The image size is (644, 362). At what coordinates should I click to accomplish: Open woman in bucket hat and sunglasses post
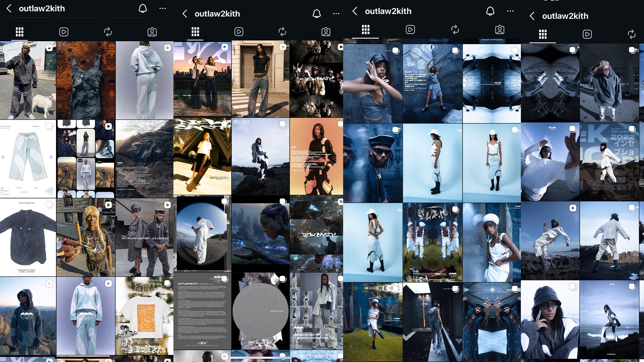point(550,320)
